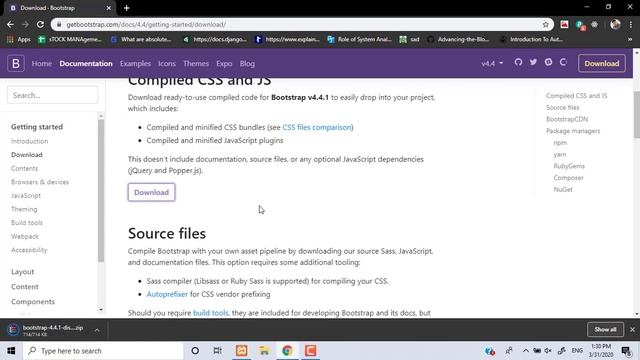Viewport: 640px width, 360px height.
Task: Focus the docs Search field
Action: [52, 96]
